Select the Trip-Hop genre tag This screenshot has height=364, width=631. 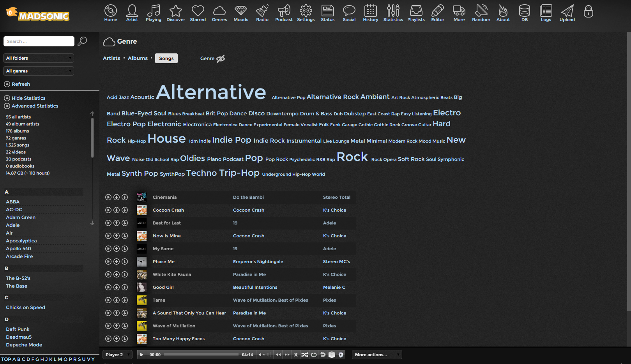(239, 173)
